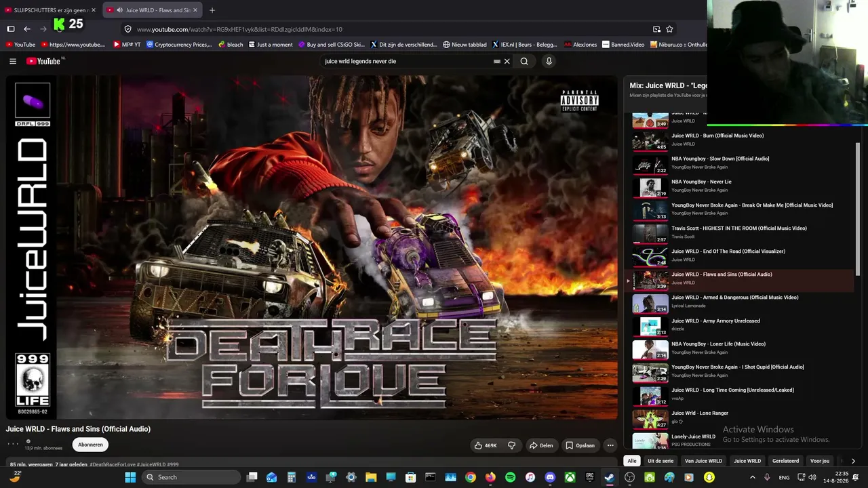Select the Voor jou filter chip
This screenshot has height=488, width=868.
click(x=820, y=461)
